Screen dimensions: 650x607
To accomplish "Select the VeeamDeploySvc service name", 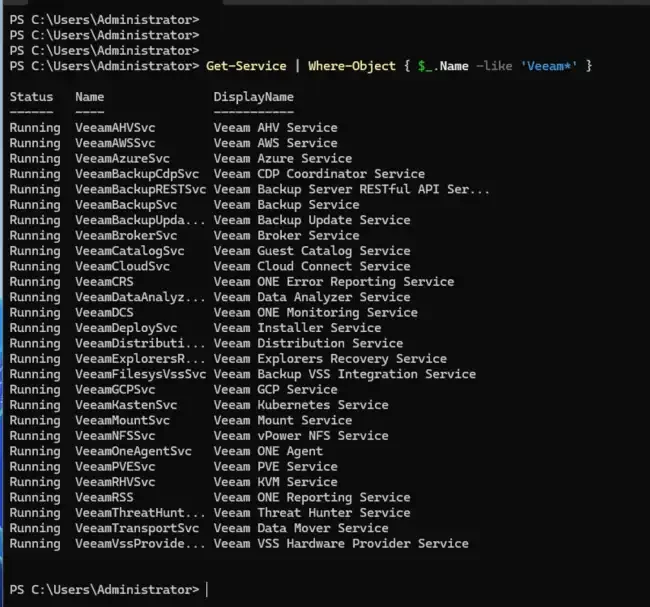I will point(126,328).
